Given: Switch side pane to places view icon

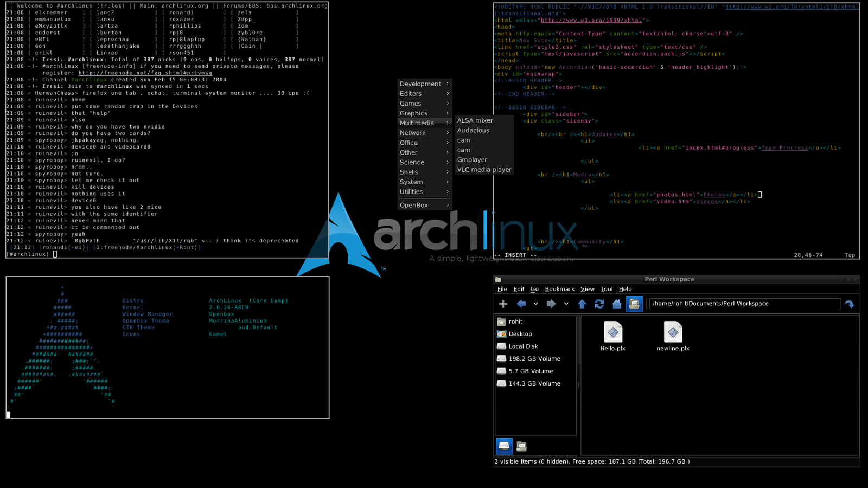Looking at the screenshot, I should 504,446.
